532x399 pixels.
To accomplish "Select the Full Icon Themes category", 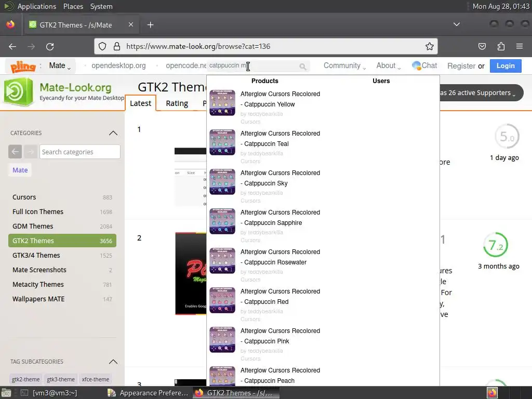I will (62, 212).
